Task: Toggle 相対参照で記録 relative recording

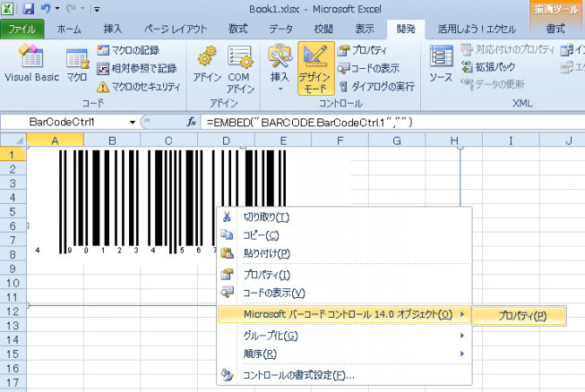Action: (x=136, y=68)
